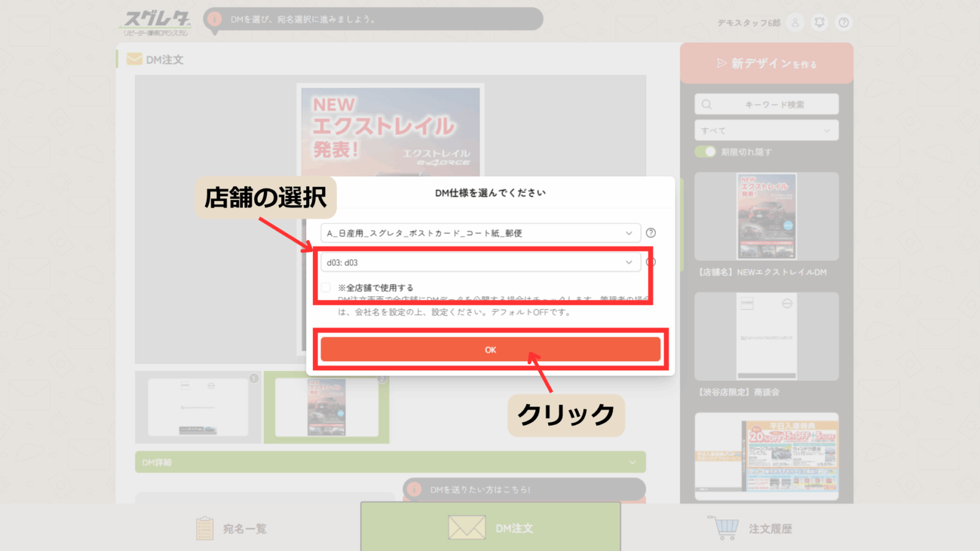The image size is (980, 551).
Task: Open the d03 store selection dropdown
Action: [x=480, y=263]
